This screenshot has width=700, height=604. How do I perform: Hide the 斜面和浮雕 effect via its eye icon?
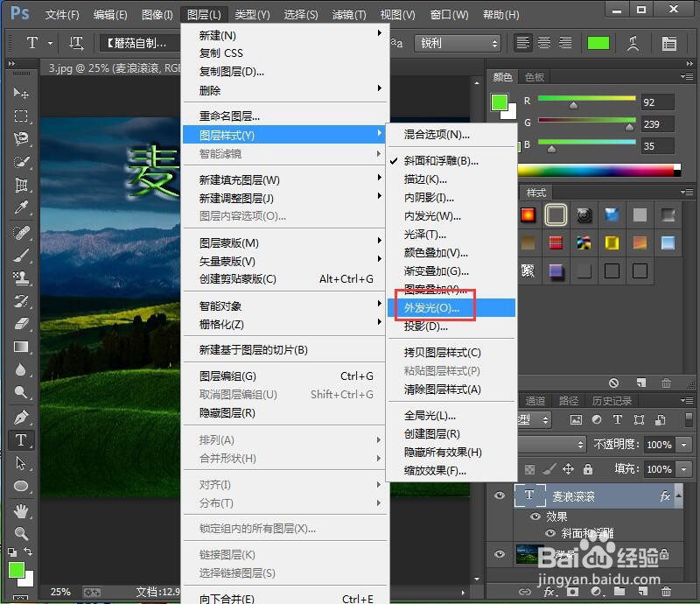pos(549,534)
